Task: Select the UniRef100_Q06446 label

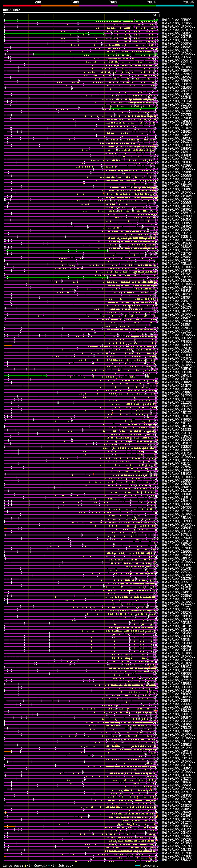Action: 177,60
